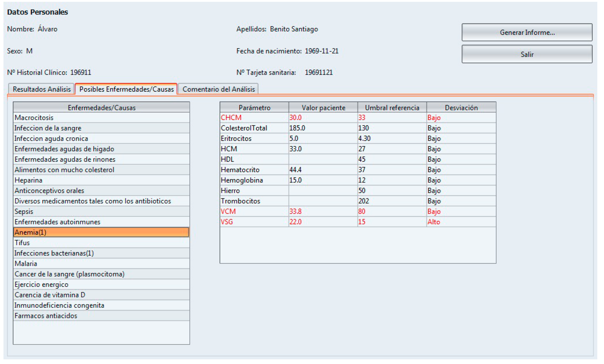
Task: Select the Posibles Enfermedades/Causas tab
Action: click(126, 89)
